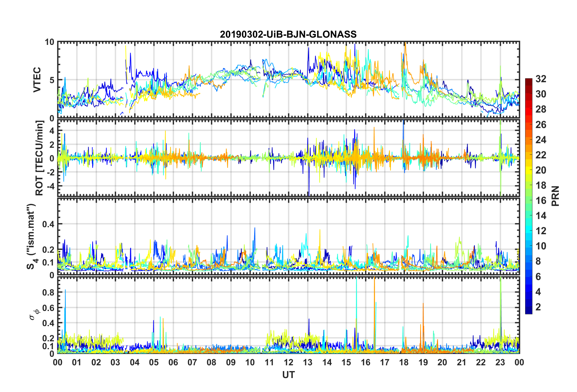
Task: Click the PRN colorbar label
Action: 555,196
